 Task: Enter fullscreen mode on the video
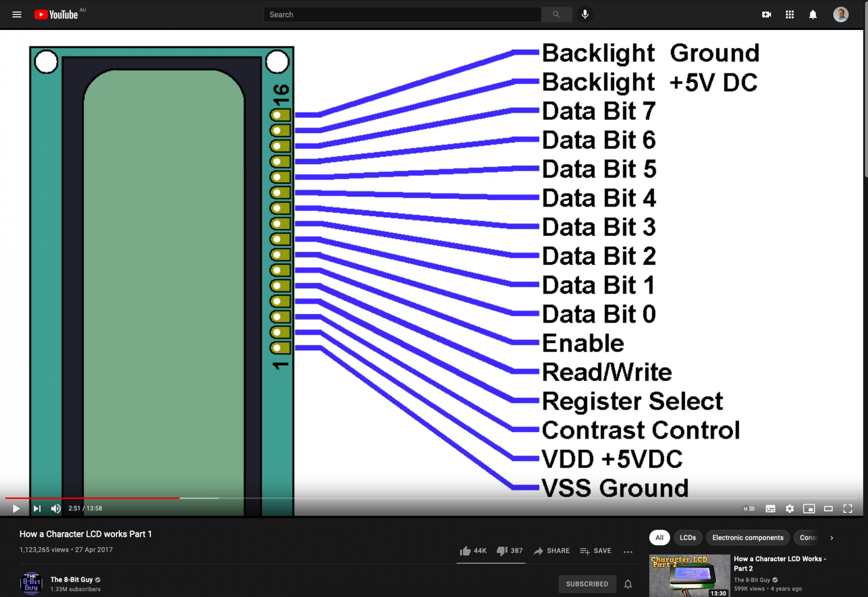(848, 508)
